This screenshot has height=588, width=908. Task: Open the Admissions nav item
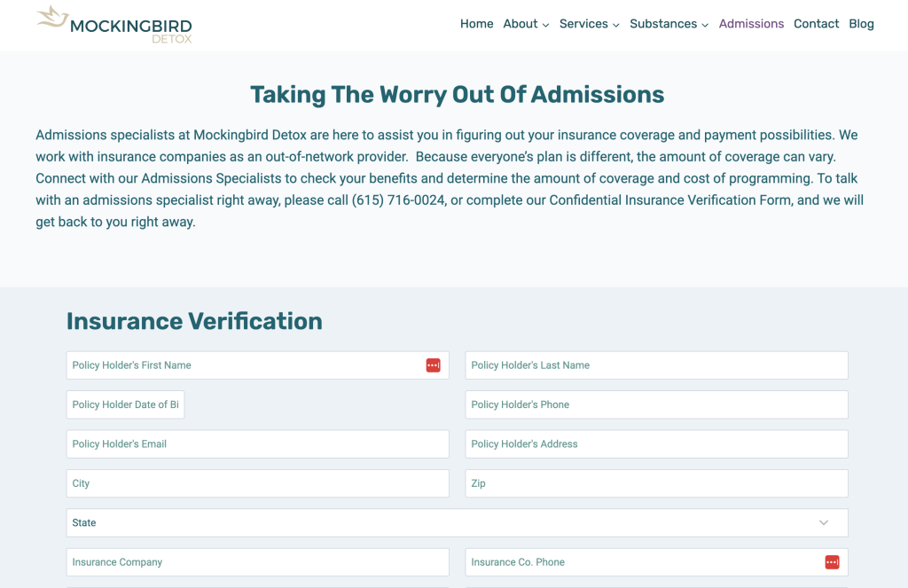(x=751, y=24)
